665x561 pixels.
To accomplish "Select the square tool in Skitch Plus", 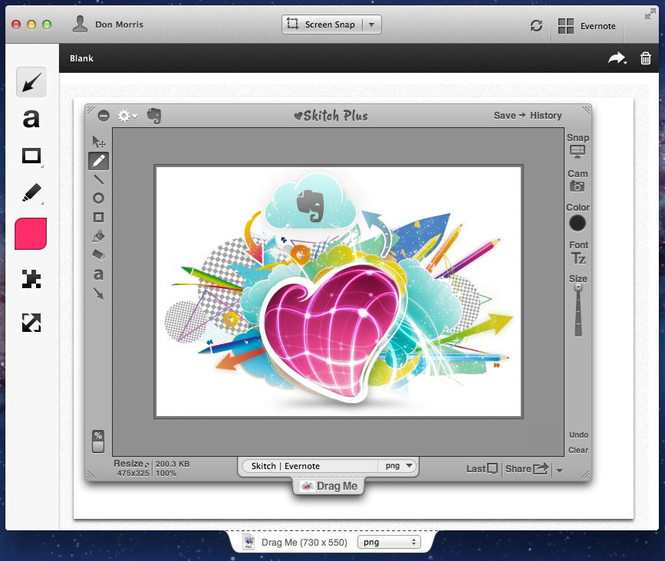I will coord(98,217).
